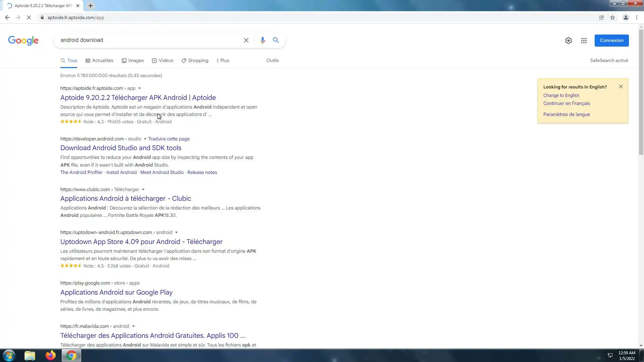The height and width of the screenshot is (362, 644).
Task: Stop page loading with X button
Action: 29,17
